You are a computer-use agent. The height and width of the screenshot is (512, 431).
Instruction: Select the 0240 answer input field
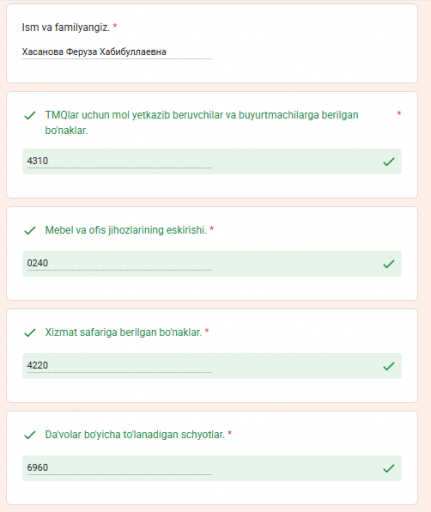pyautogui.click(x=119, y=264)
